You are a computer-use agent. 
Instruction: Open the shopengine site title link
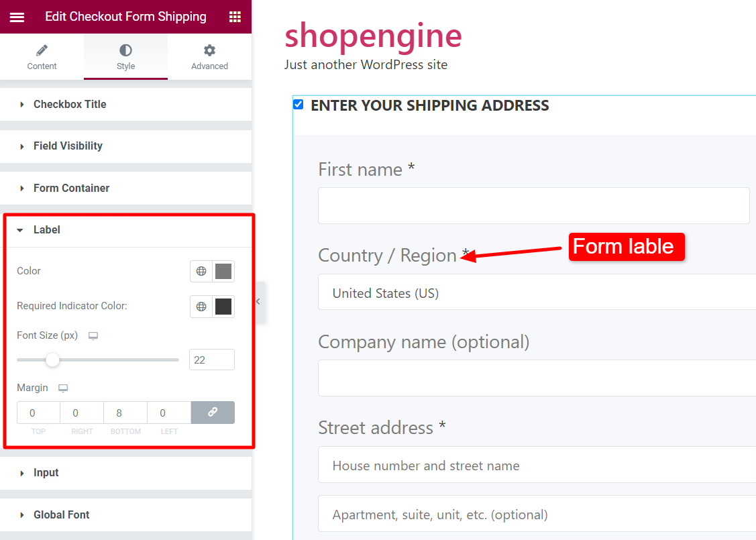(373, 36)
